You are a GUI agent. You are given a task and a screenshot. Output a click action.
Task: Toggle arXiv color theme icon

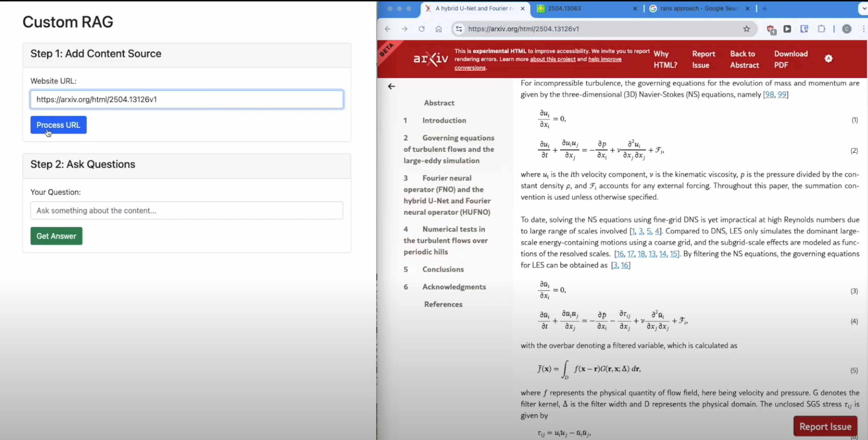pos(828,59)
